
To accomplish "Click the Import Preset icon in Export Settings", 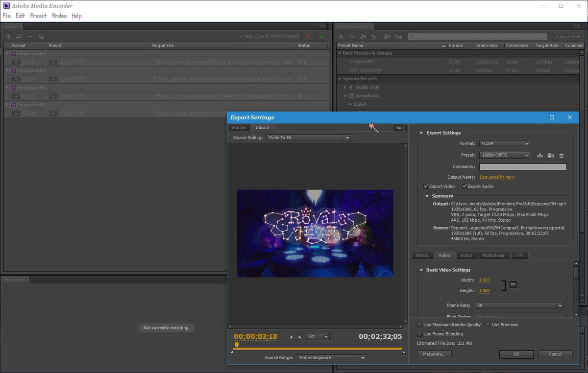I will (x=551, y=155).
